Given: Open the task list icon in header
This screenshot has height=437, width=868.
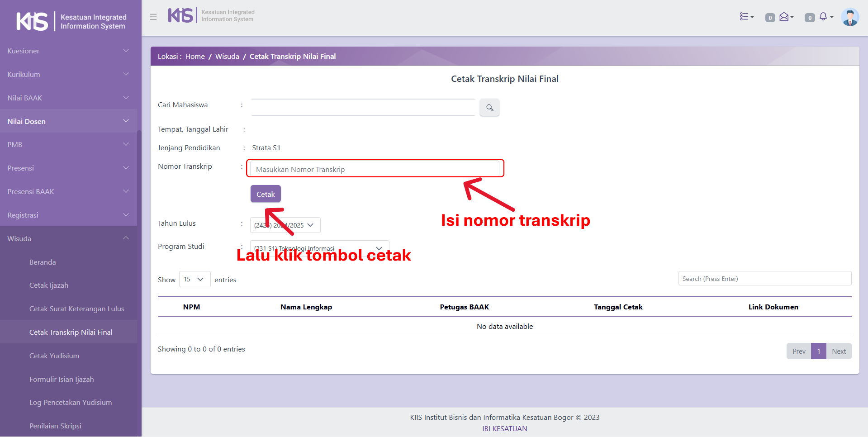Looking at the screenshot, I should pos(746,17).
